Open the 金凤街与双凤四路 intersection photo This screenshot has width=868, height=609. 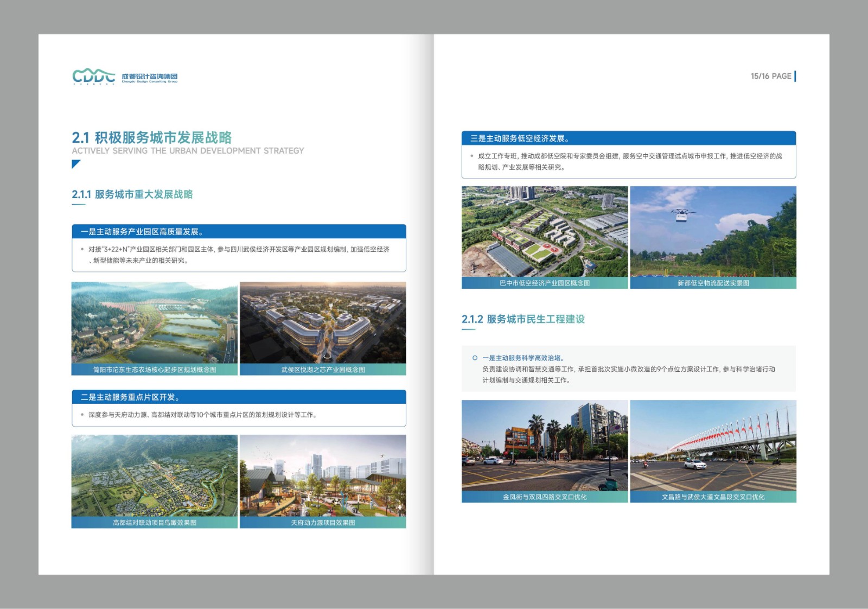pos(545,446)
